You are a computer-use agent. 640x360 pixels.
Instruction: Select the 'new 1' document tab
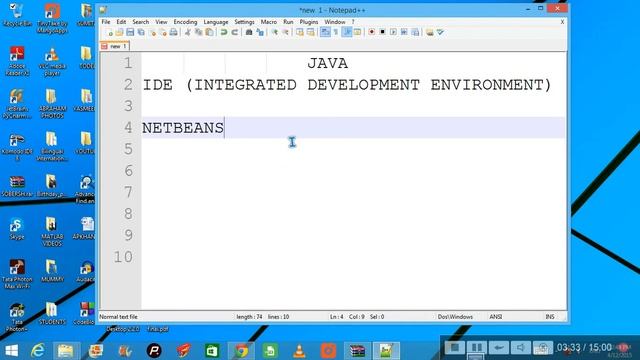pyautogui.click(x=115, y=46)
